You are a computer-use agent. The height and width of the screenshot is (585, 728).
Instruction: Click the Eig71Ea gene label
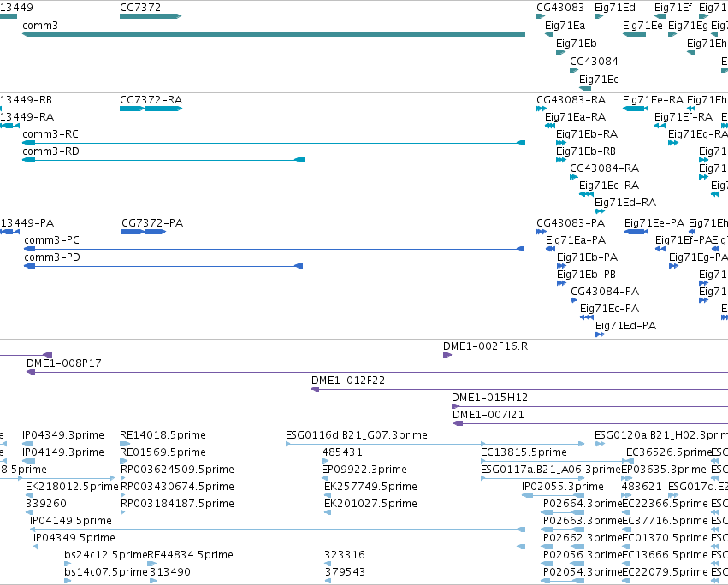(565, 26)
